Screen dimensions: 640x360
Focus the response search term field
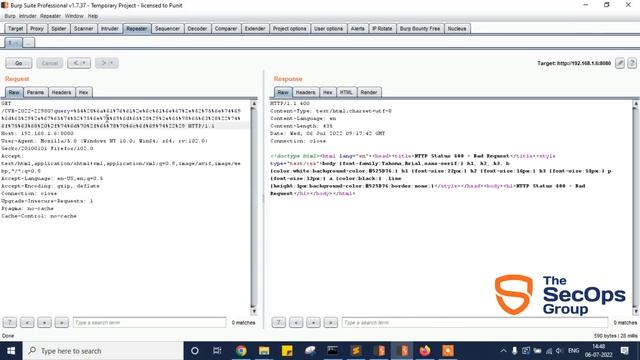pos(475,322)
